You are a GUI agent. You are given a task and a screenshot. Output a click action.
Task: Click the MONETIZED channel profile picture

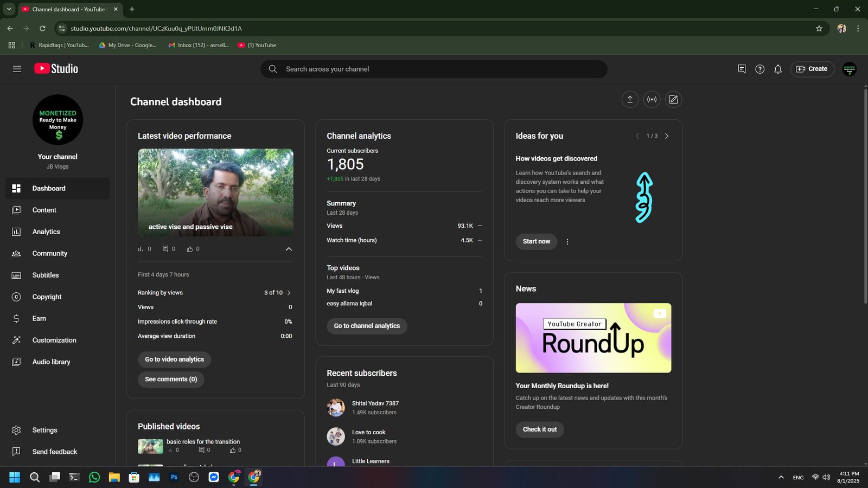[58, 120]
